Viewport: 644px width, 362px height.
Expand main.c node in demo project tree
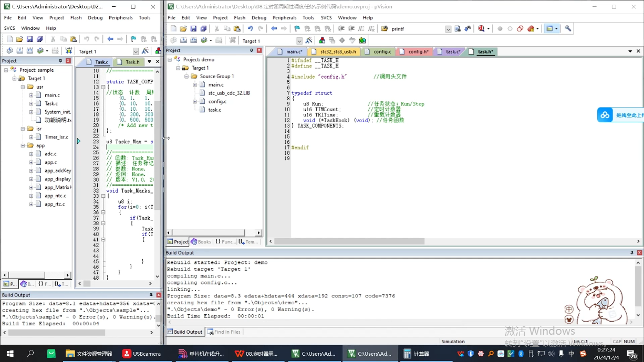(195, 84)
